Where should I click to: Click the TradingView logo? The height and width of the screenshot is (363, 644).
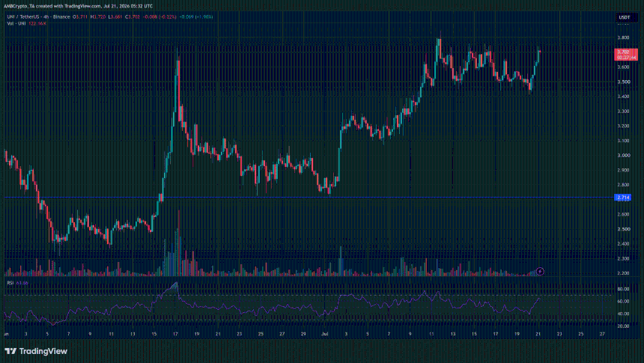click(36, 351)
